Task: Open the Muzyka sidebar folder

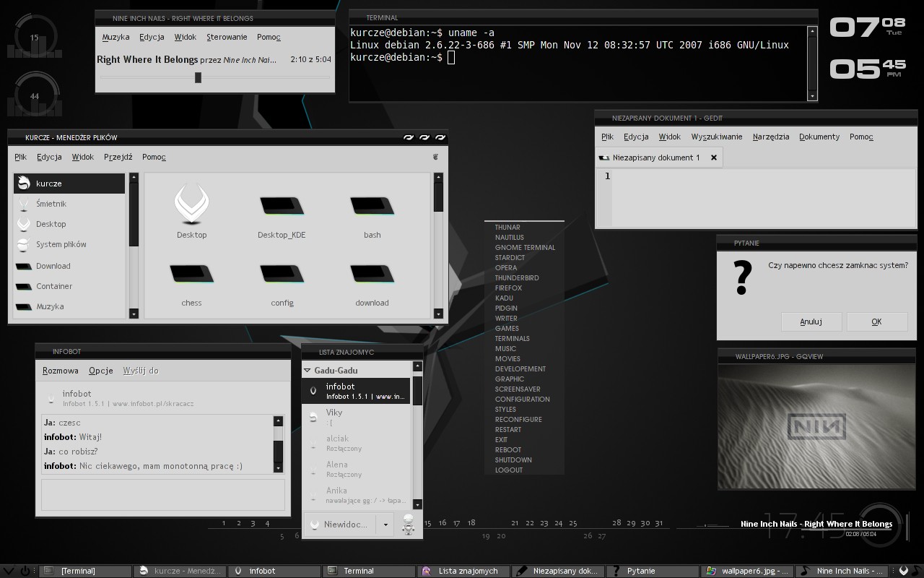Action: coord(69,306)
